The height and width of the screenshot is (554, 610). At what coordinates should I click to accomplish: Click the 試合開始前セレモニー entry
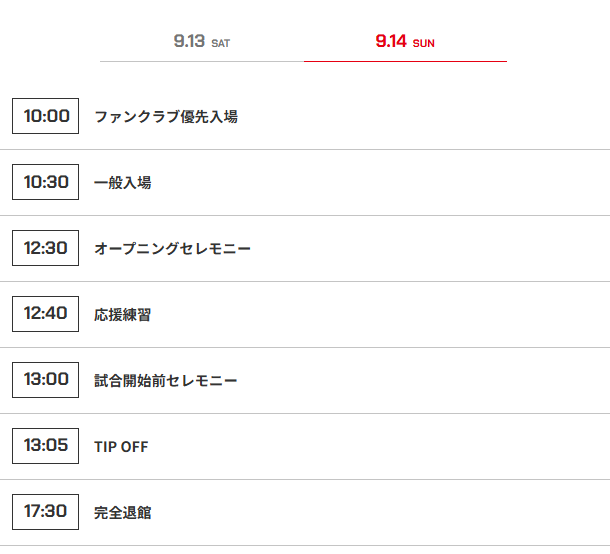pyautogui.click(x=166, y=381)
